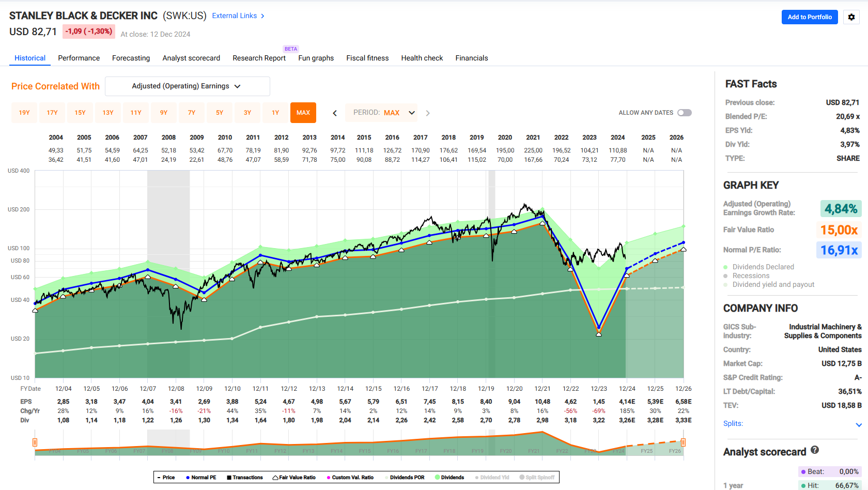
Task: Click the Fair Value Ratio triangle legend icon
Action: (275, 478)
